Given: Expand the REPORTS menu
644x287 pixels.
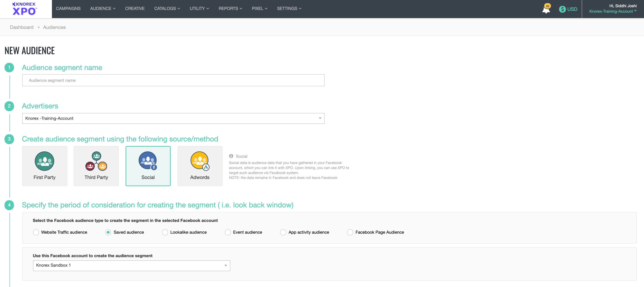Looking at the screenshot, I should click(x=230, y=9).
